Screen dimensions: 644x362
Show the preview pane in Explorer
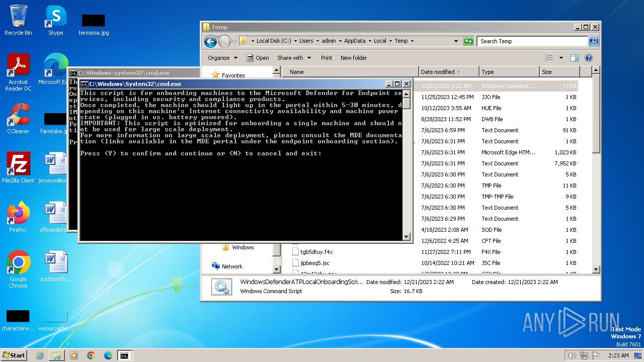(575, 58)
